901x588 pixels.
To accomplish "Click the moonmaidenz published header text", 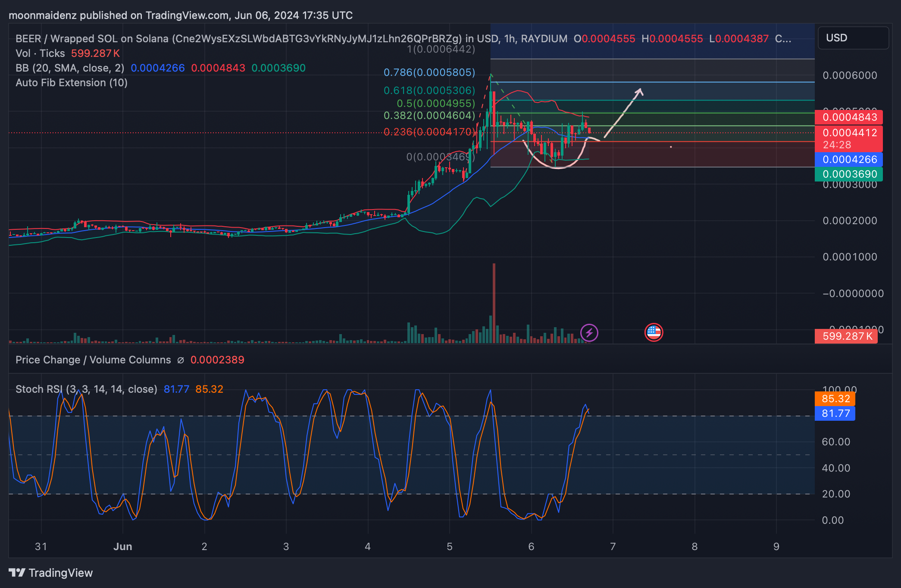I will [181, 16].
